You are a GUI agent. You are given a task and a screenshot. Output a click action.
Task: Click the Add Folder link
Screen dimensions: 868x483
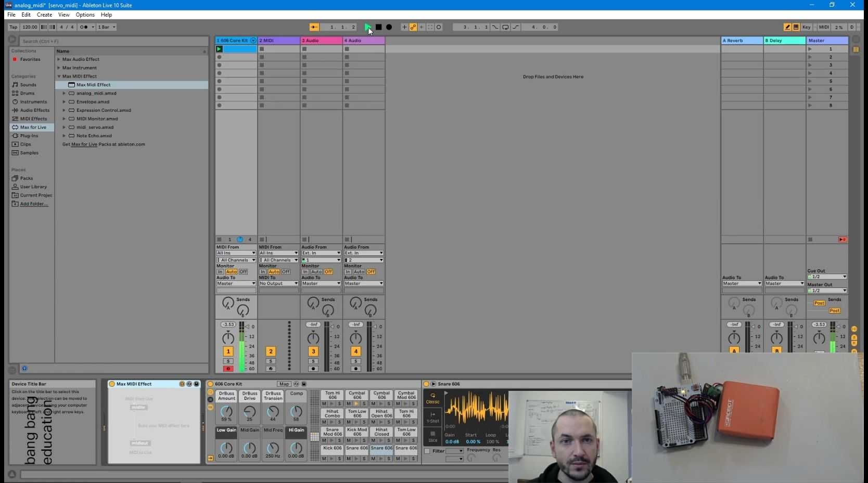(34, 204)
